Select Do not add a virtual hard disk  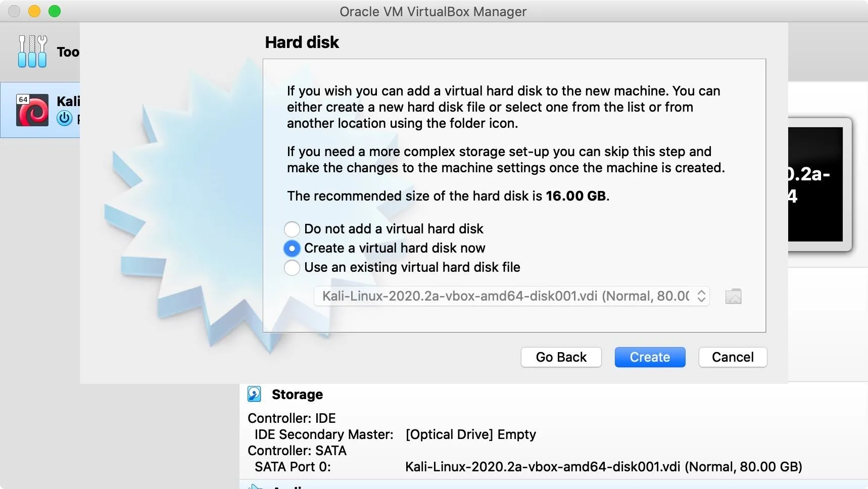292,229
